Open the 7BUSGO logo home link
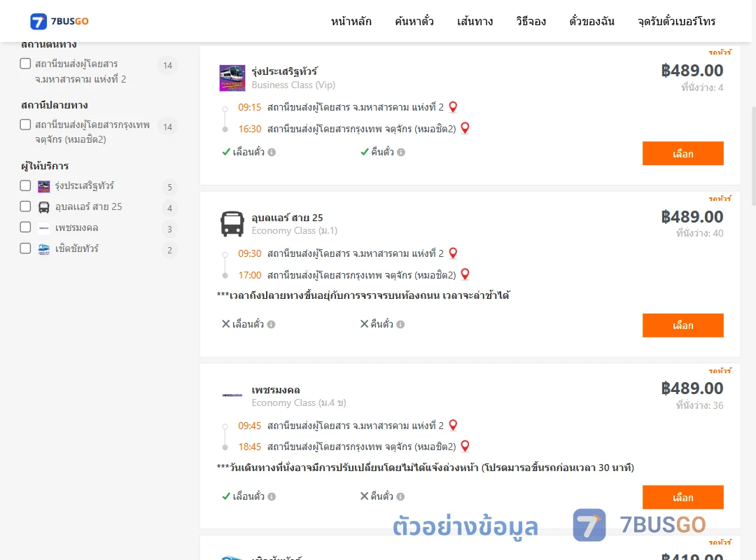This screenshot has width=756, height=560. [59, 21]
